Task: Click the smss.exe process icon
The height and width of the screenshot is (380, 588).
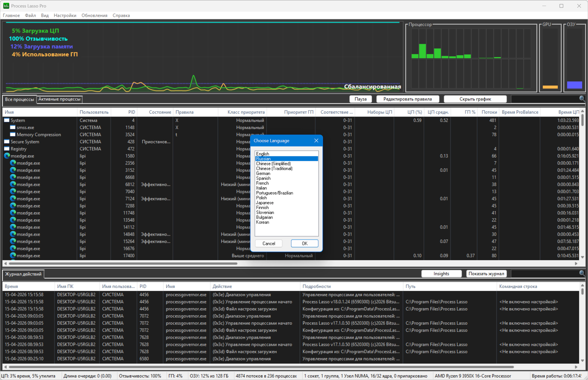Action: [x=13, y=127]
